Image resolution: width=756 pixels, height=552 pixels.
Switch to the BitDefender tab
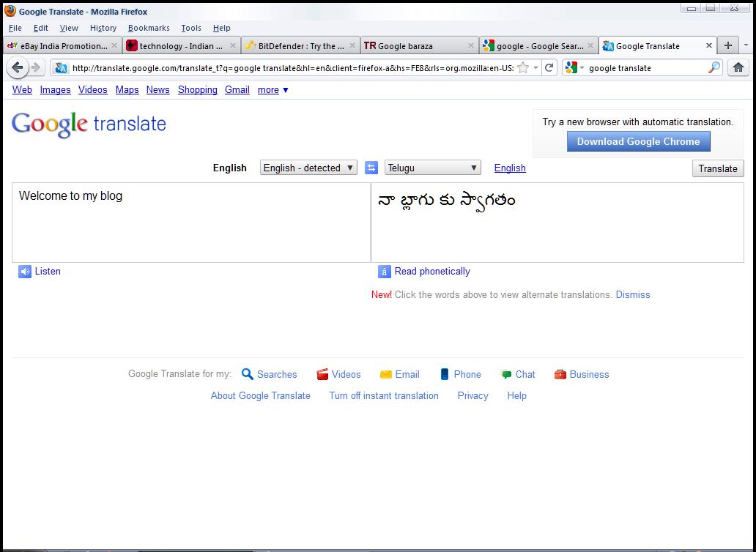[x=300, y=46]
